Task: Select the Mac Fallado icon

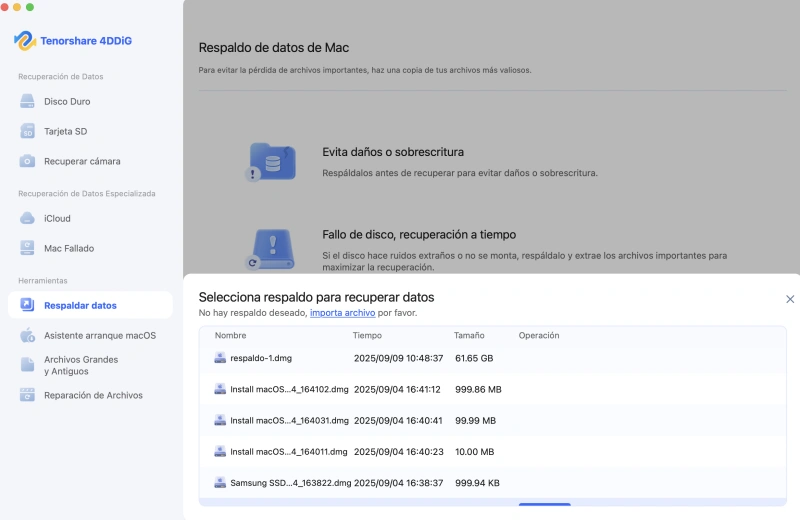Action: (27, 248)
